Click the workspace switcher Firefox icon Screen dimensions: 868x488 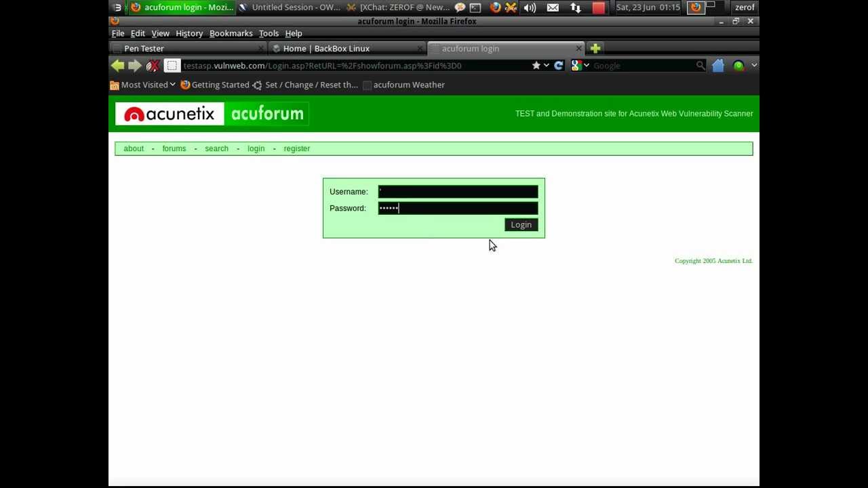click(696, 7)
